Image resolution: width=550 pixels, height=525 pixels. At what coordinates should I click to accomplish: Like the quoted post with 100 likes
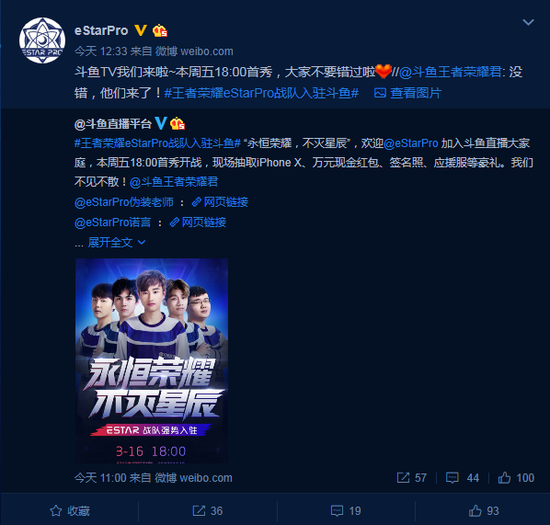click(x=504, y=478)
